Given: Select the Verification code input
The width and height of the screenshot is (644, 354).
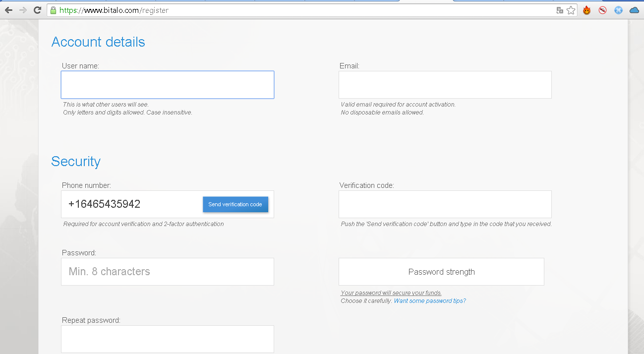Looking at the screenshot, I should click(x=445, y=204).
